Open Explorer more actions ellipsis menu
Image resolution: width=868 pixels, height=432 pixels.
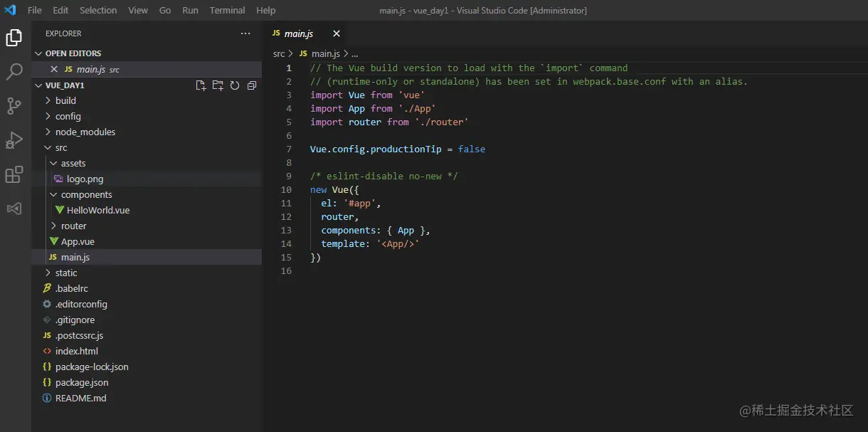[245, 33]
